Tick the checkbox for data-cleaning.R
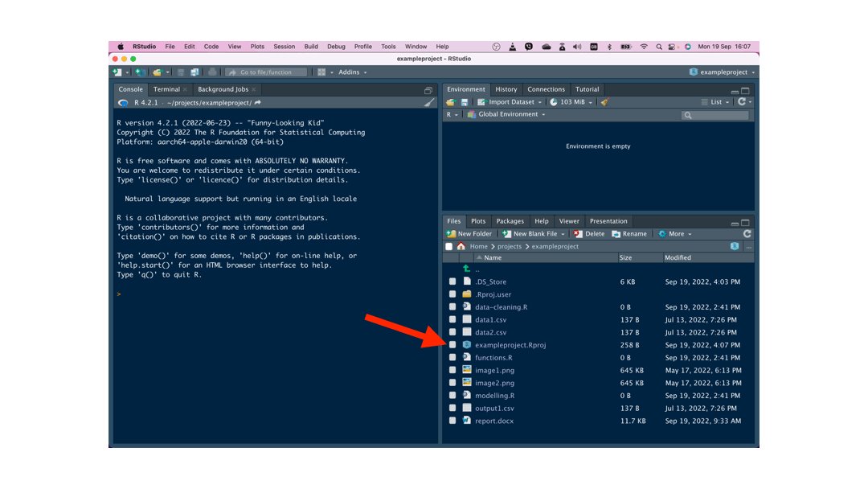 (x=452, y=306)
